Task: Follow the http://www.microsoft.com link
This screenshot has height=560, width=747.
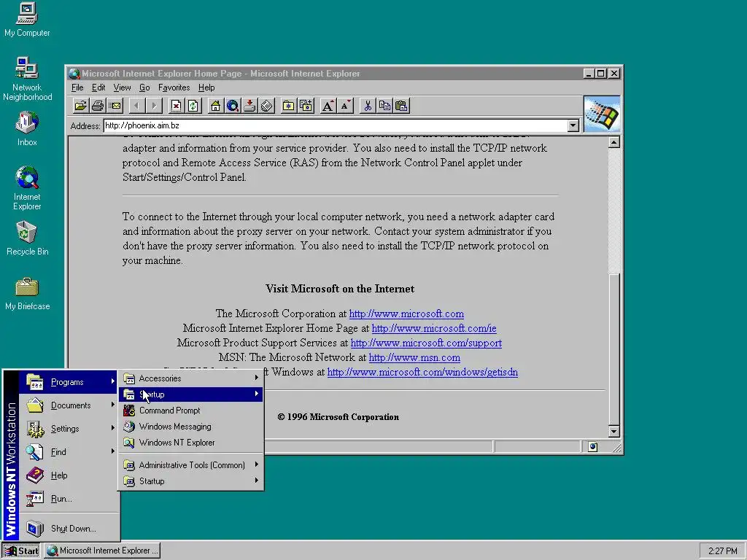Action: pyautogui.click(x=406, y=314)
